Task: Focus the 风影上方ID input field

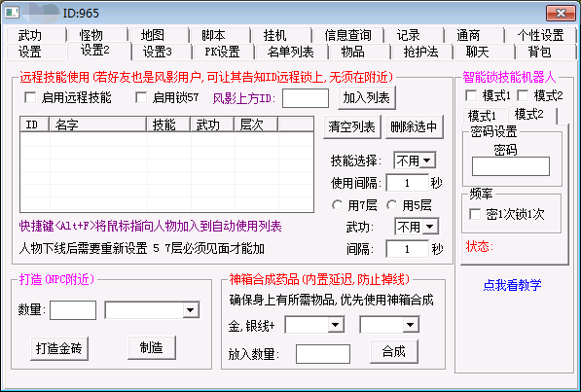Action: click(306, 98)
